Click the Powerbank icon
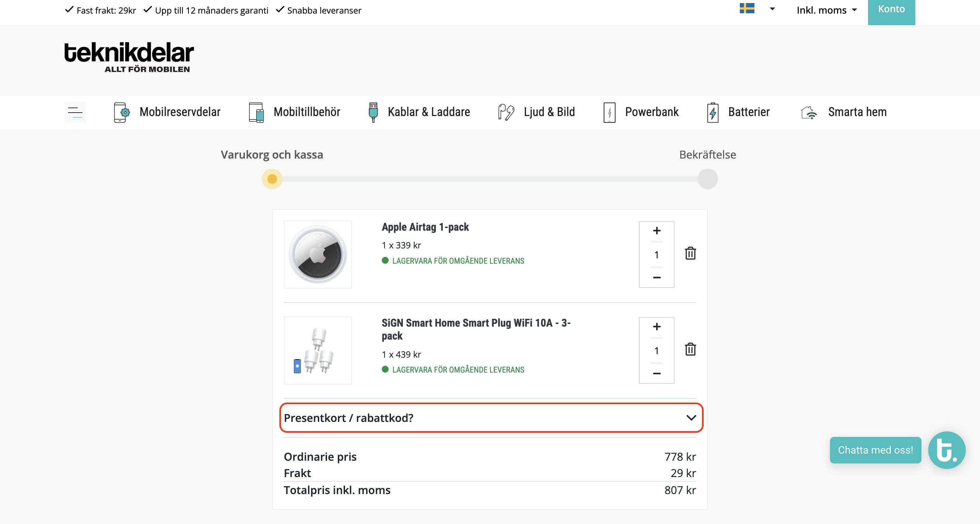Viewport: 980px width, 524px height. (x=609, y=112)
